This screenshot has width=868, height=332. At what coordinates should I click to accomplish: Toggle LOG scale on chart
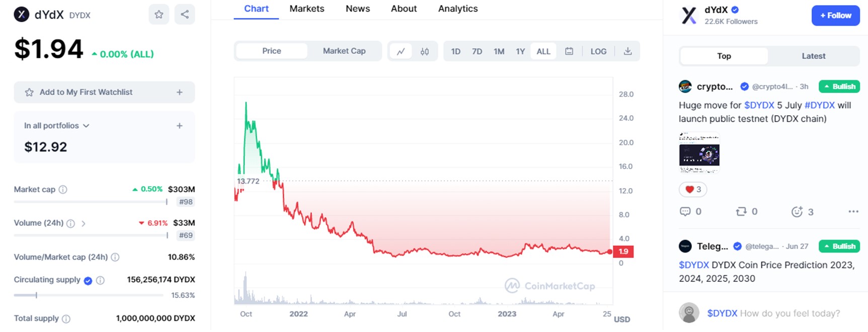pos(598,51)
